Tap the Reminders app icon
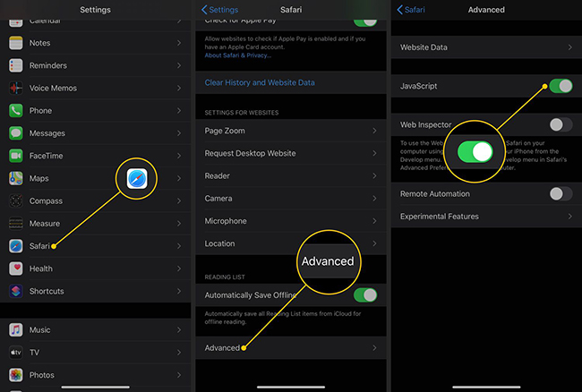The height and width of the screenshot is (392, 582). tap(15, 65)
